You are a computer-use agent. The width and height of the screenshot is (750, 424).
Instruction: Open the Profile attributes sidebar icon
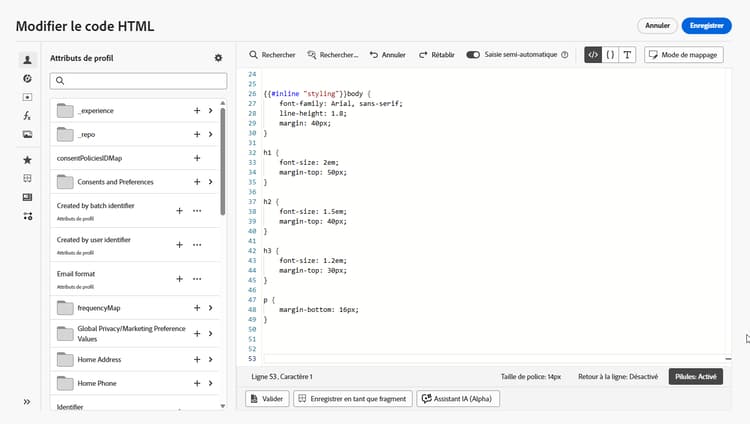point(27,60)
